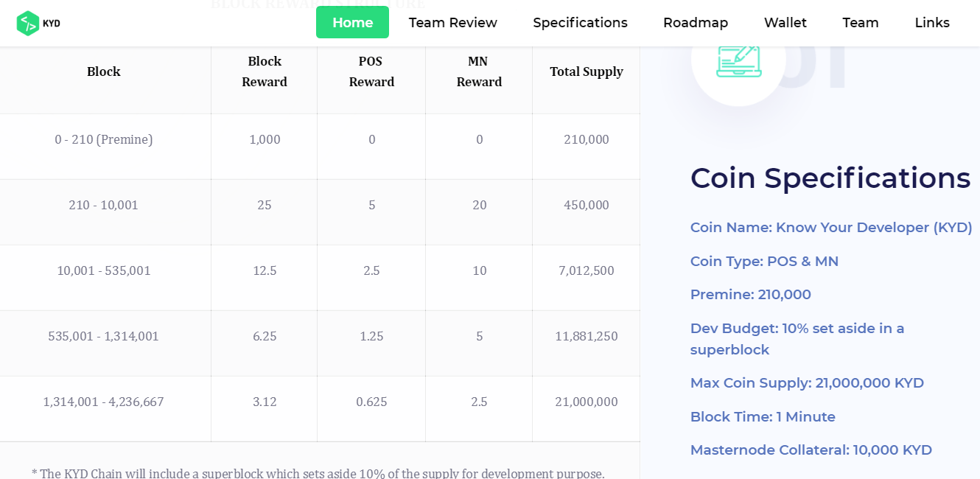Screen dimensions: 980x479
Task: Click the 25 block reward value
Action: coord(265,205)
